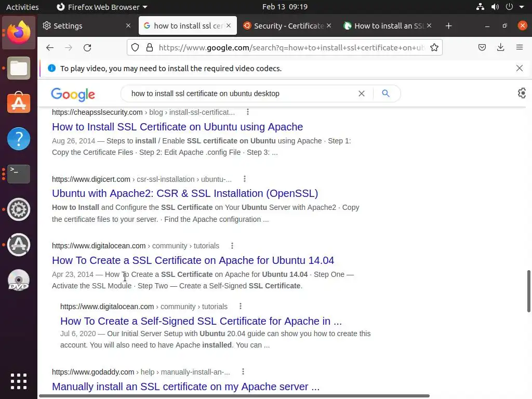Launch Firefox from the dock
Viewport: 532px width, 399px height.
coord(19,33)
